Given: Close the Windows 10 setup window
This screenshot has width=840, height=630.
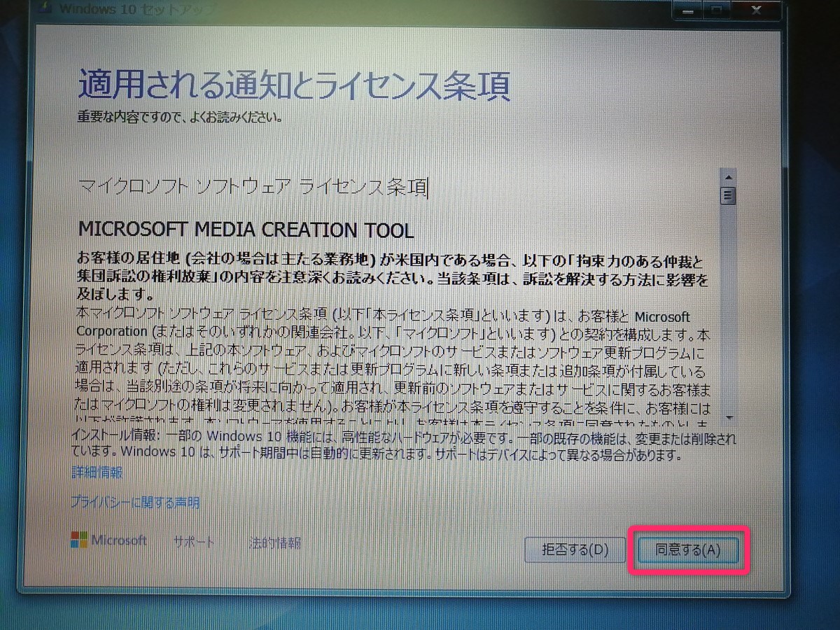Looking at the screenshot, I should click(755, 10).
